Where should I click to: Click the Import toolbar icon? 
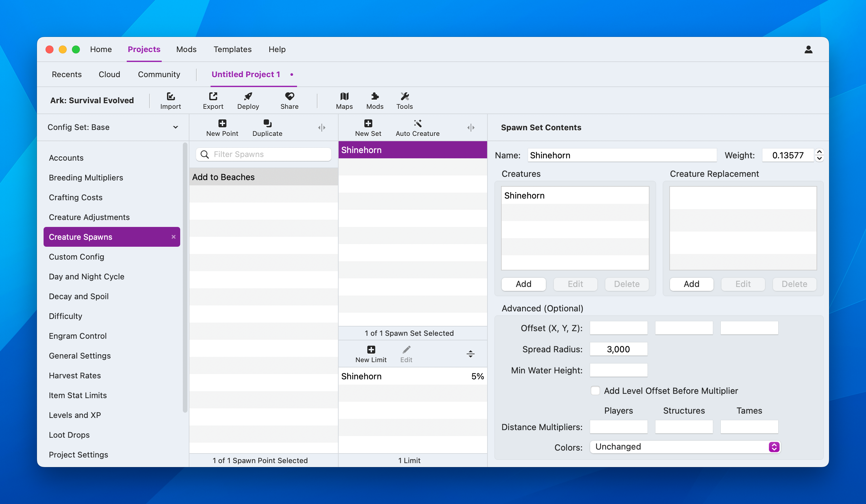point(170,97)
